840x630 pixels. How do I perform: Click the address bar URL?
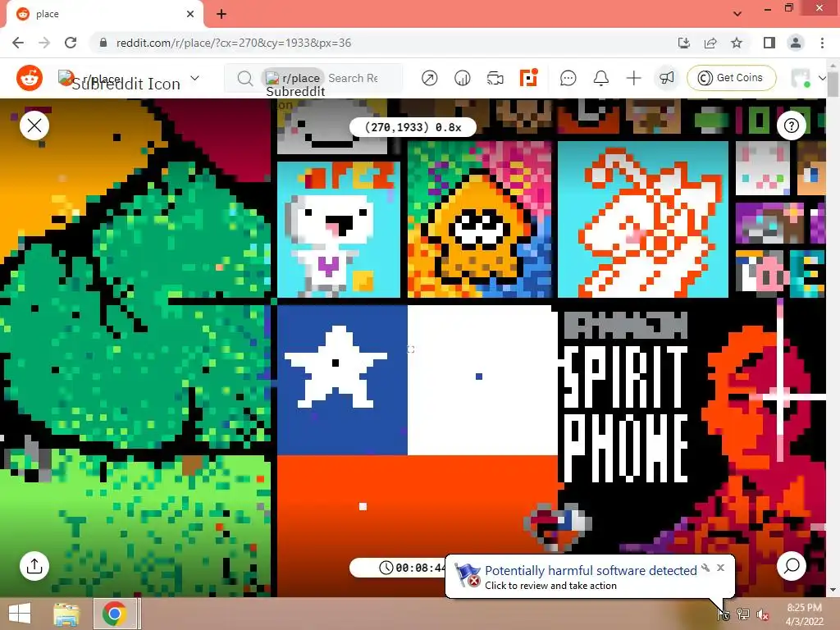[x=234, y=43]
